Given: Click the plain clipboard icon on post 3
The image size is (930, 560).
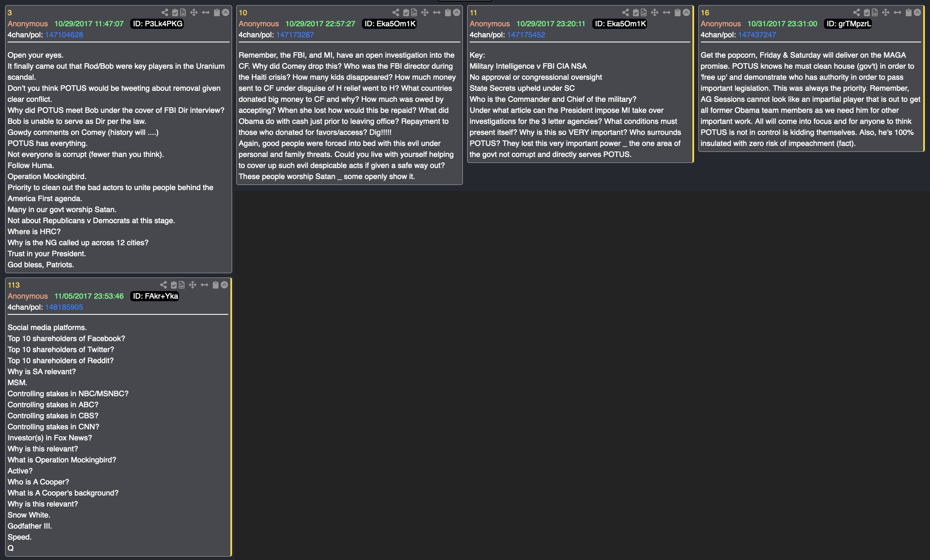Looking at the screenshot, I should click(x=217, y=13).
